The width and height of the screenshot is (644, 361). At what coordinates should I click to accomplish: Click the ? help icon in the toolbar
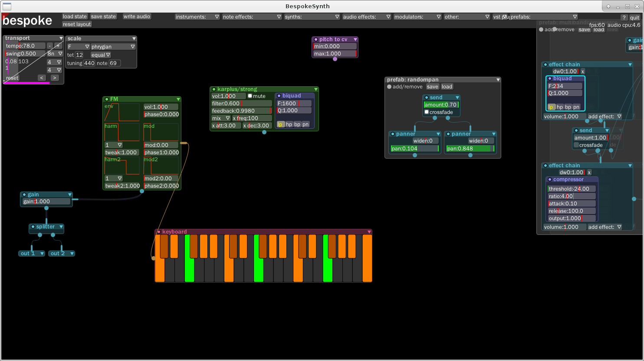pyautogui.click(x=624, y=17)
